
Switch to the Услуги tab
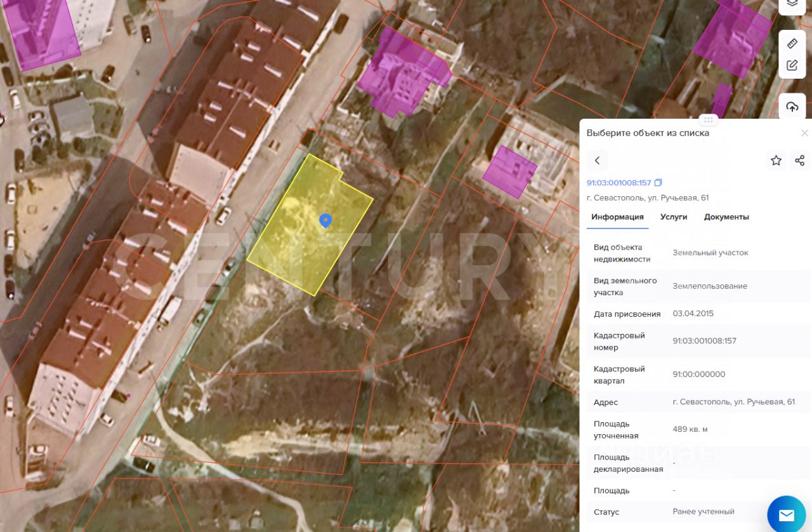(674, 217)
